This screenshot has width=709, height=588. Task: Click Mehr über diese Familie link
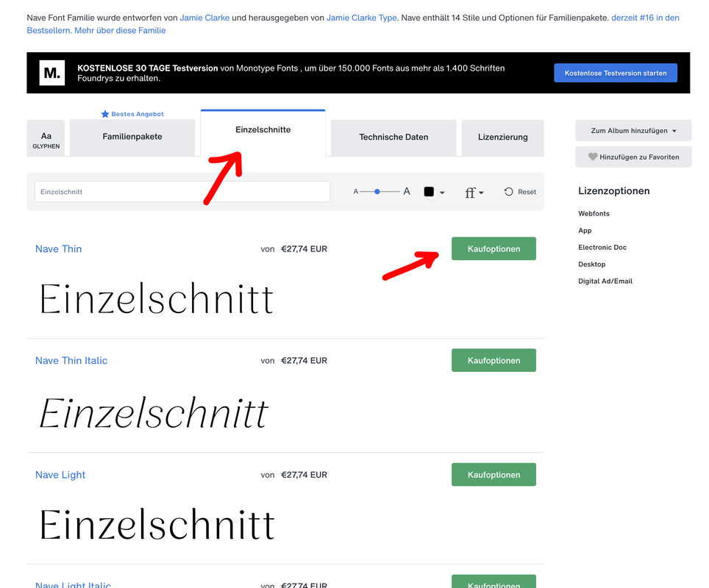[121, 30]
